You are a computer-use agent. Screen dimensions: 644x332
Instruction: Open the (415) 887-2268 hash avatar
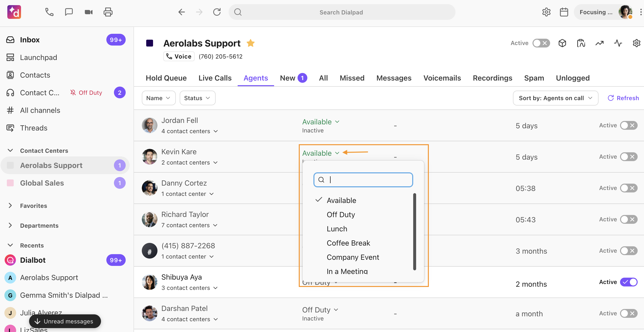point(149,251)
